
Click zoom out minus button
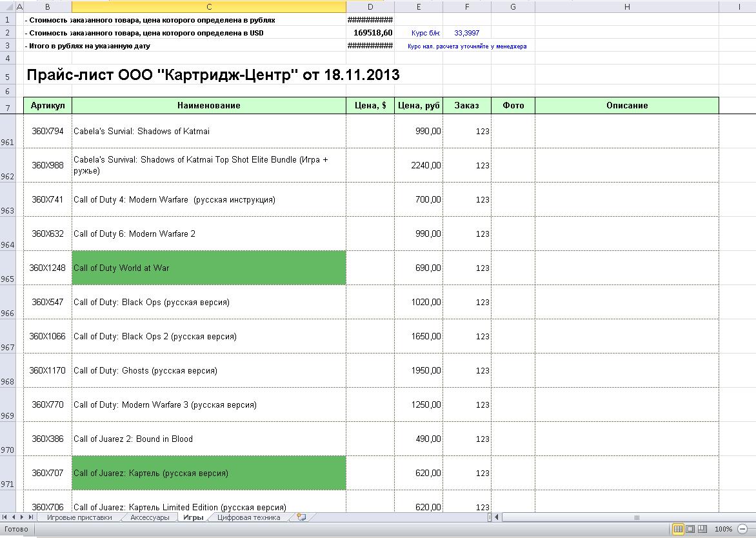pos(743,529)
